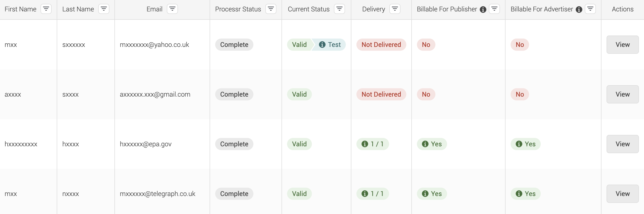The image size is (644, 214).
Task: View the hxxxxxx@epa.gov lead
Action: click(x=622, y=144)
